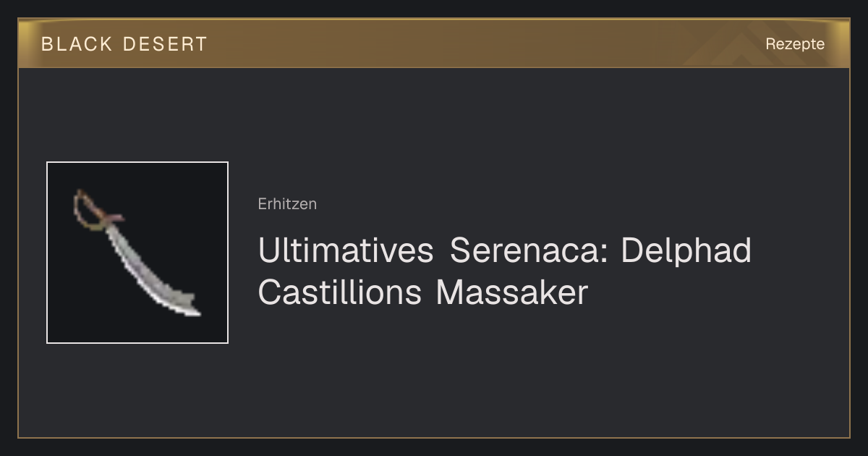
Task: Click the word Ultimatives in the title
Action: (x=346, y=250)
